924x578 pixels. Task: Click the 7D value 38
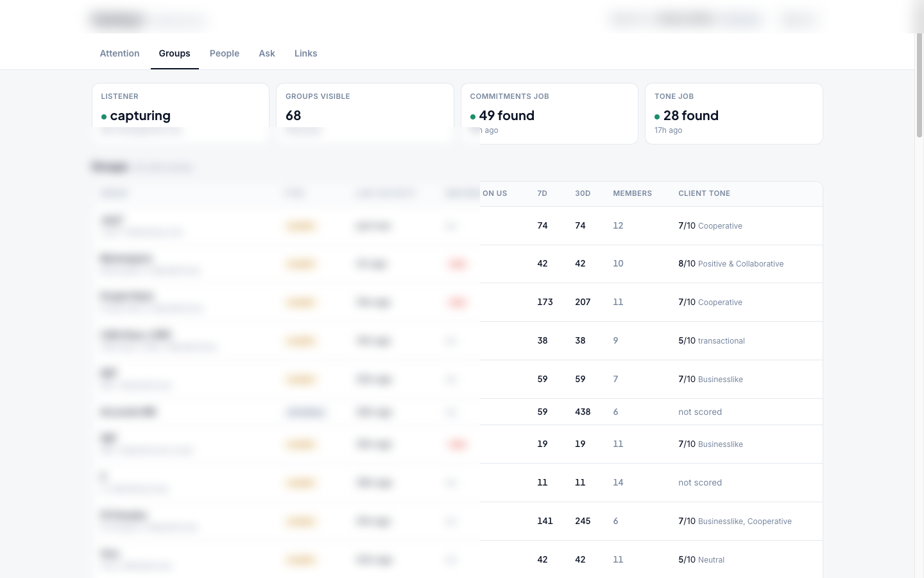click(x=542, y=340)
